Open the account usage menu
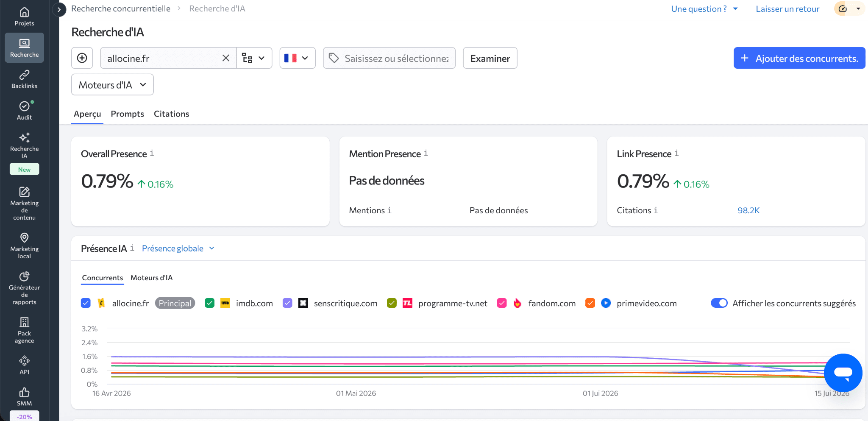 849,8
